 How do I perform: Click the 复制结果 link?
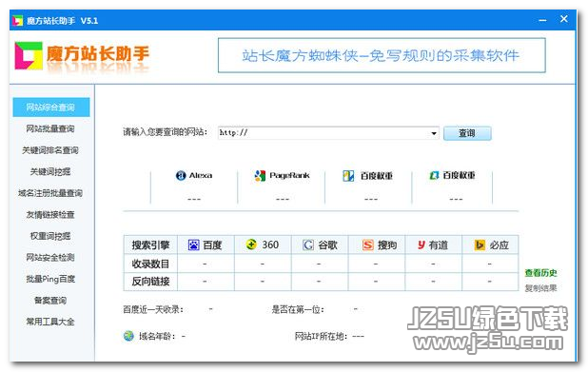click(x=540, y=288)
